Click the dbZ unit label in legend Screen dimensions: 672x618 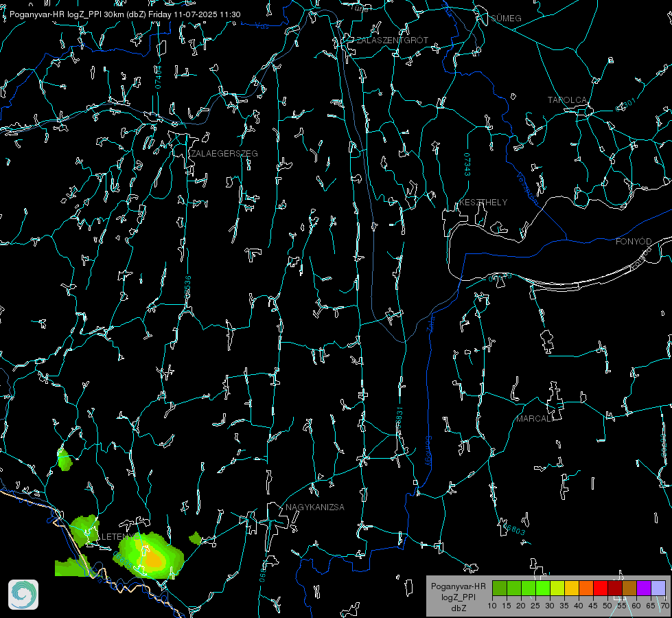[459, 608]
